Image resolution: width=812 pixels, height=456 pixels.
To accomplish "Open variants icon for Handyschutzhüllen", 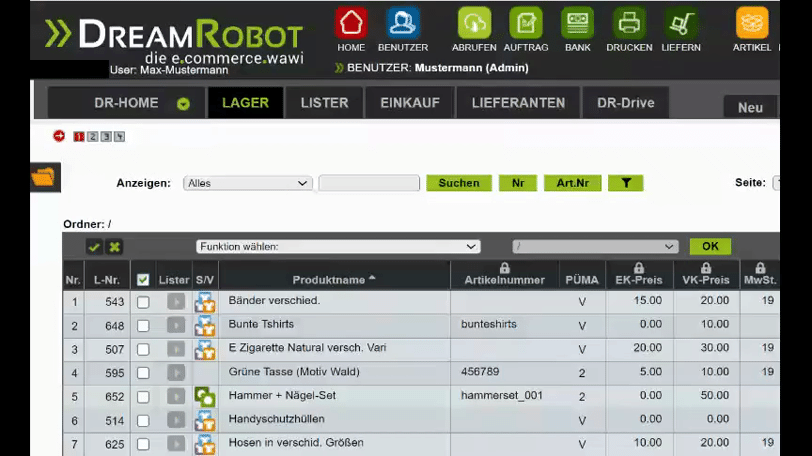I will coord(205,420).
